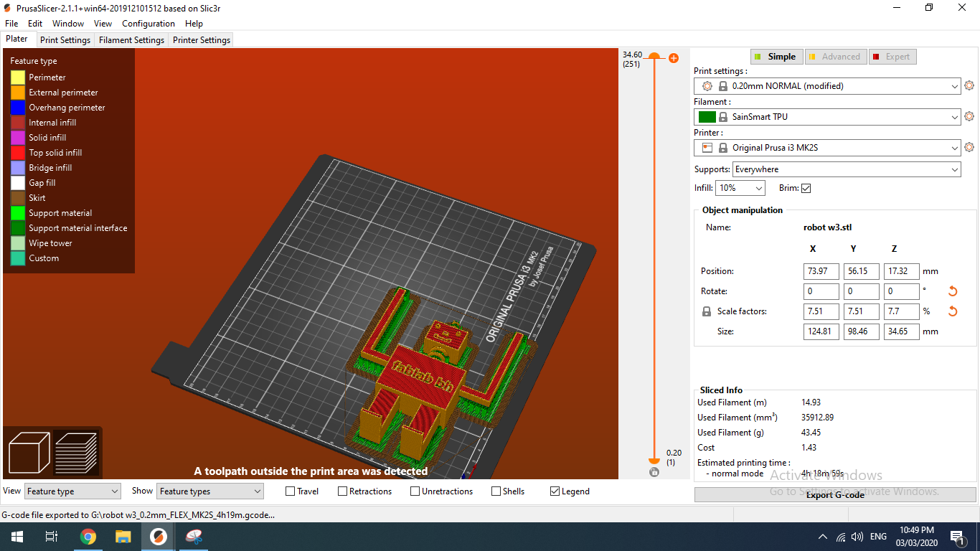Show hidden system tray icons
Viewport: 980px width, 551px height.
coord(823,537)
